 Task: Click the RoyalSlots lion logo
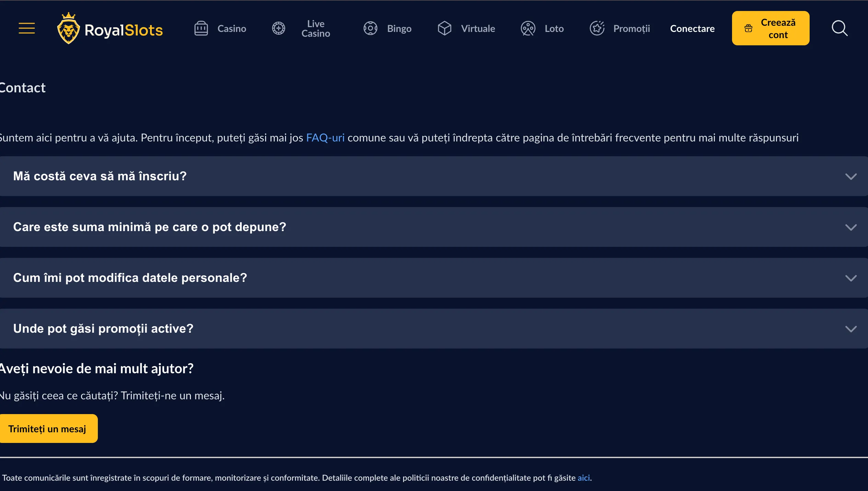click(69, 29)
